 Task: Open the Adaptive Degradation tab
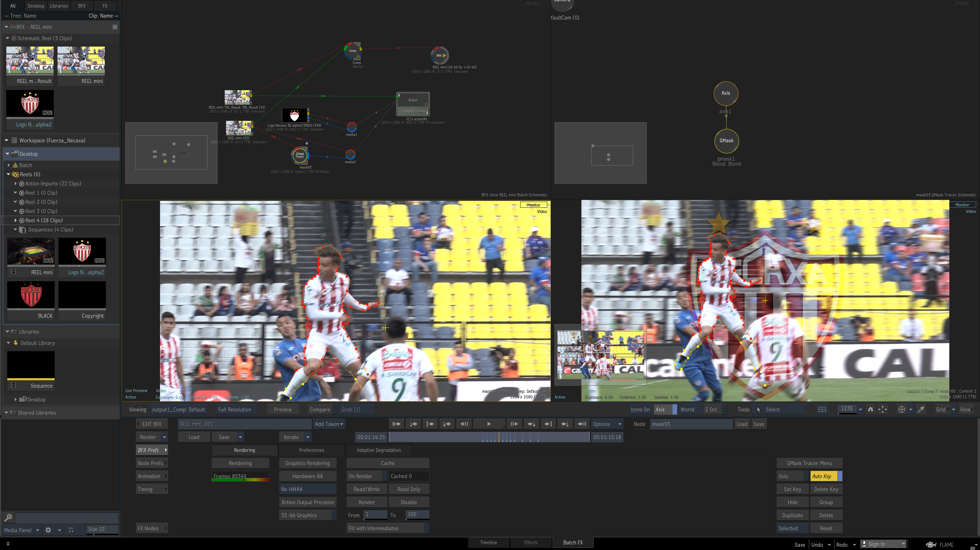(378, 450)
